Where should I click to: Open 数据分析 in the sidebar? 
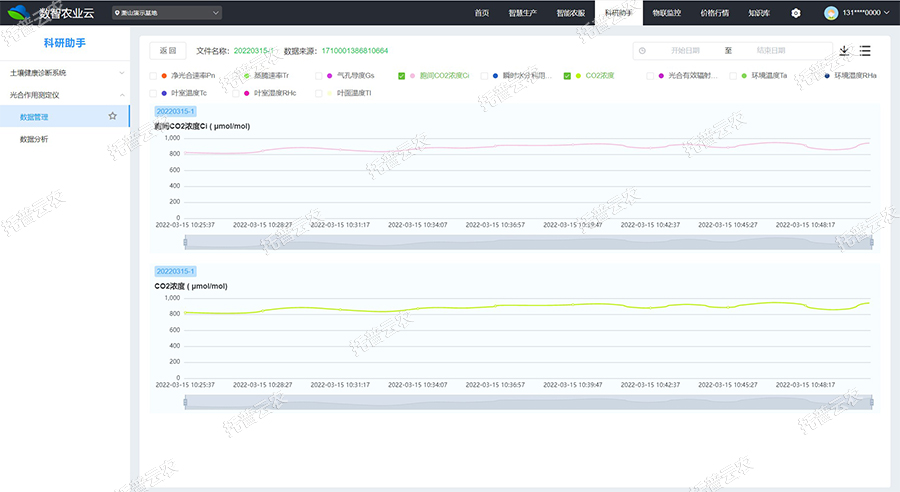(x=34, y=139)
